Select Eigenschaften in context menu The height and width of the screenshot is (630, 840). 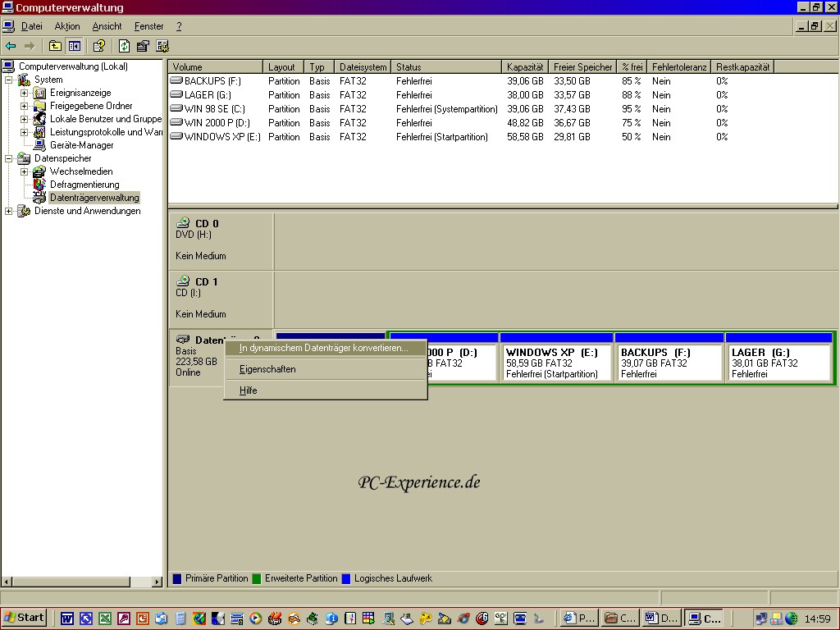(x=325, y=369)
